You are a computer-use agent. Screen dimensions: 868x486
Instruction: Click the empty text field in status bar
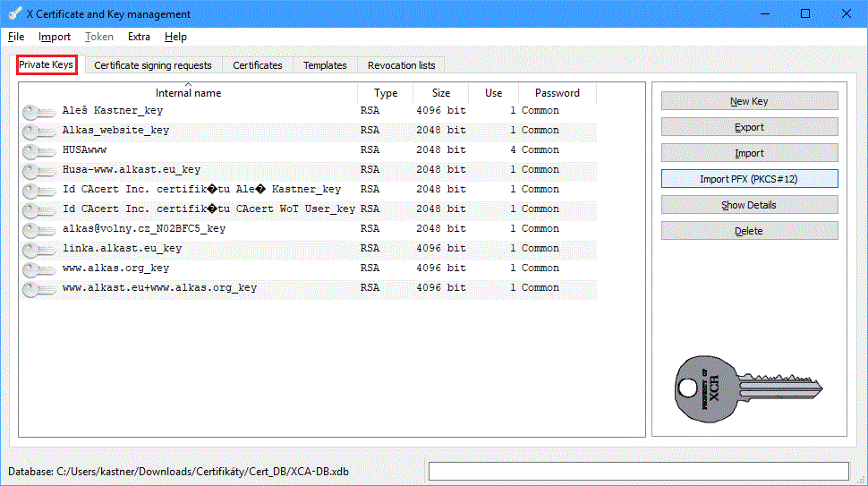pos(638,471)
